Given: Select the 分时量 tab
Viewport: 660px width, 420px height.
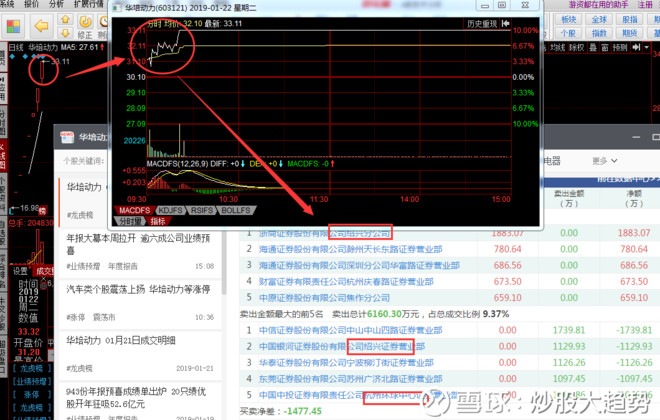Looking at the screenshot, I should click(130, 221).
